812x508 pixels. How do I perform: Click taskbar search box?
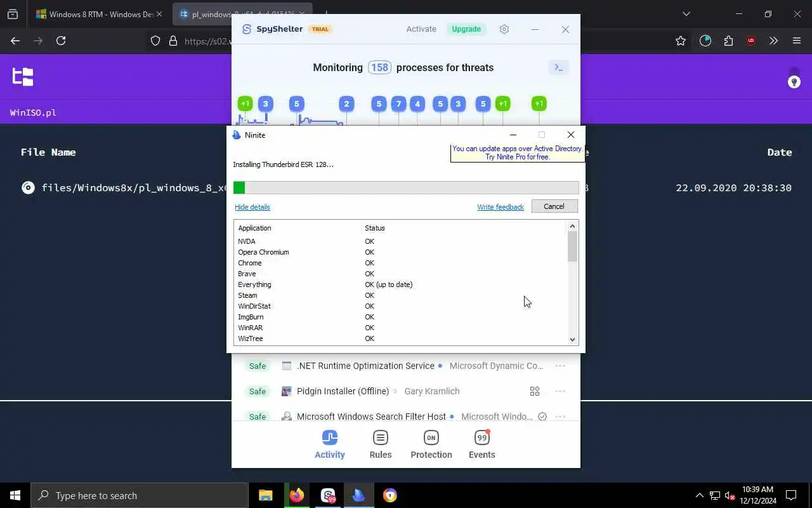coord(140,495)
